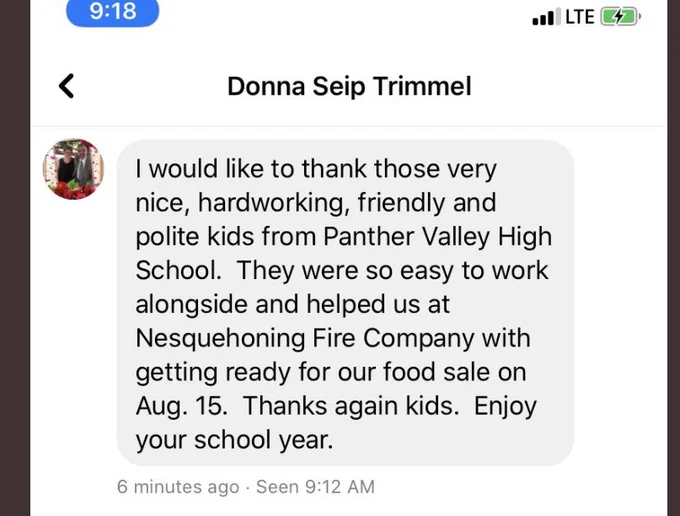Open Donna Seip Trimmel's profile picture

click(x=73, y=169)
